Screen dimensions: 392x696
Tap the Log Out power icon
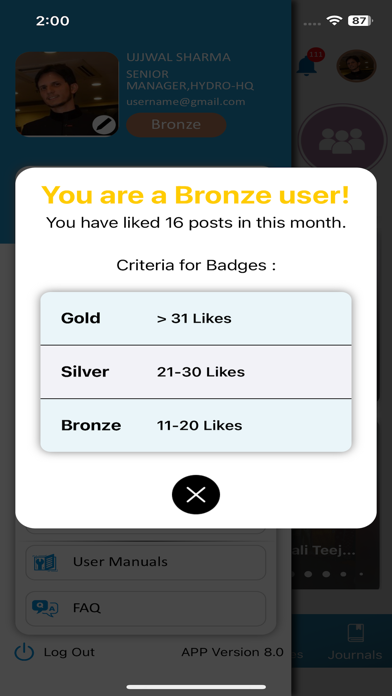(x=24, y=652)
